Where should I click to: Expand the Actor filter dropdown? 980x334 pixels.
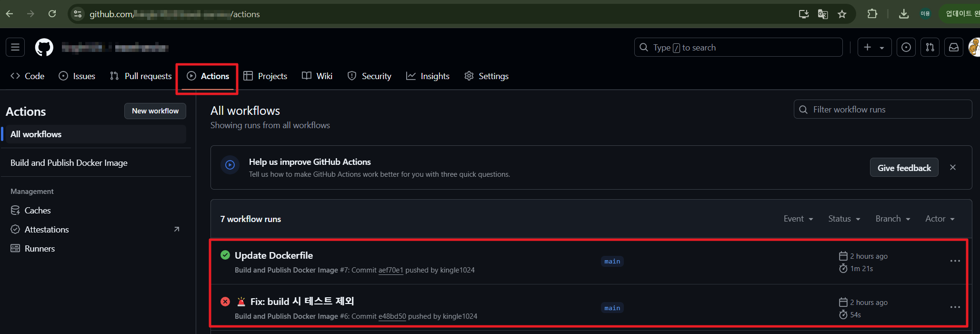[x=940, y=219]
